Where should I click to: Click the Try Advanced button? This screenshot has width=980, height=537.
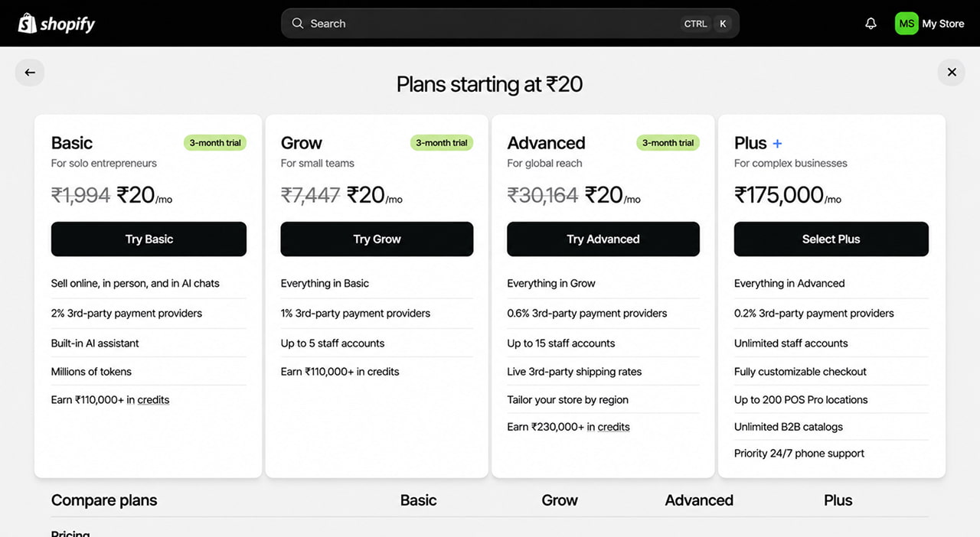click(603, 239)
